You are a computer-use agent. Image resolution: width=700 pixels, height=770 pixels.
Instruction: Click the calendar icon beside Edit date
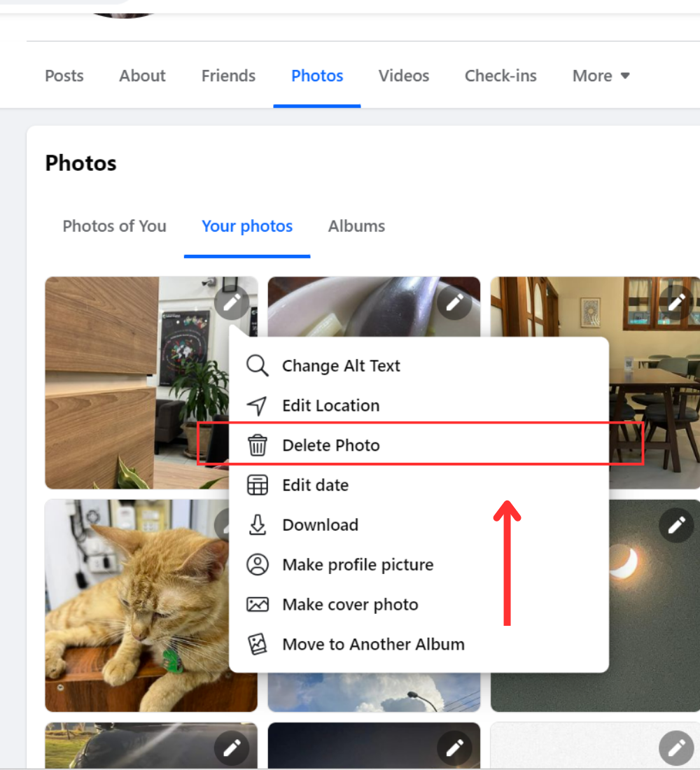(x=258, y=485)
